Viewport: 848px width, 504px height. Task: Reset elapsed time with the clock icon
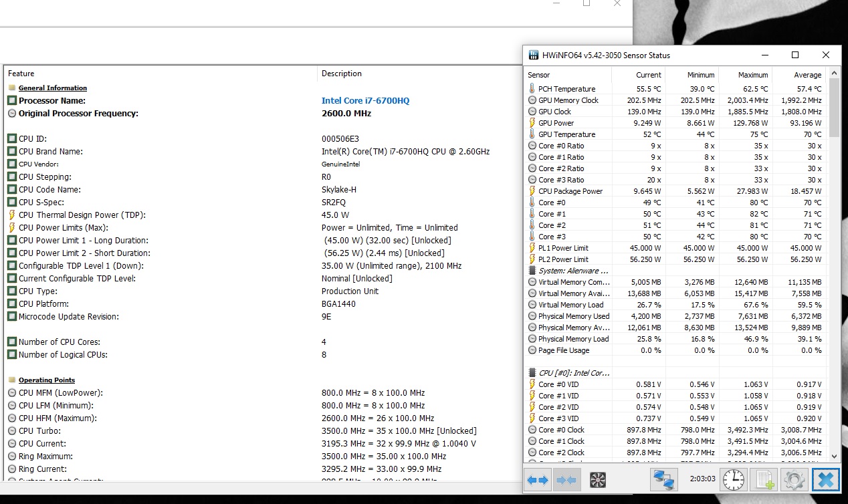[x=734, y=479]
